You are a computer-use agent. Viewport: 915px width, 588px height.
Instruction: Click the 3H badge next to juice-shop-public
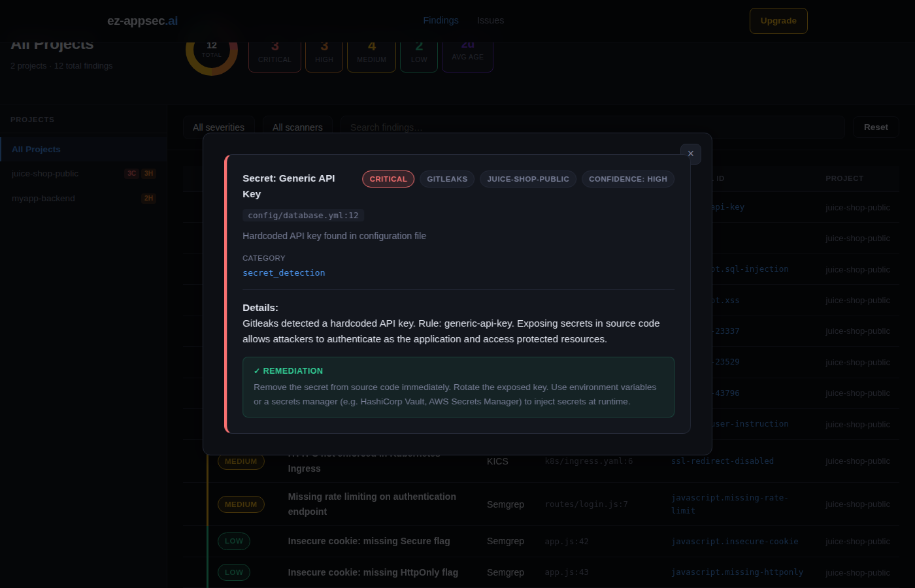click(x=149, y=174)
